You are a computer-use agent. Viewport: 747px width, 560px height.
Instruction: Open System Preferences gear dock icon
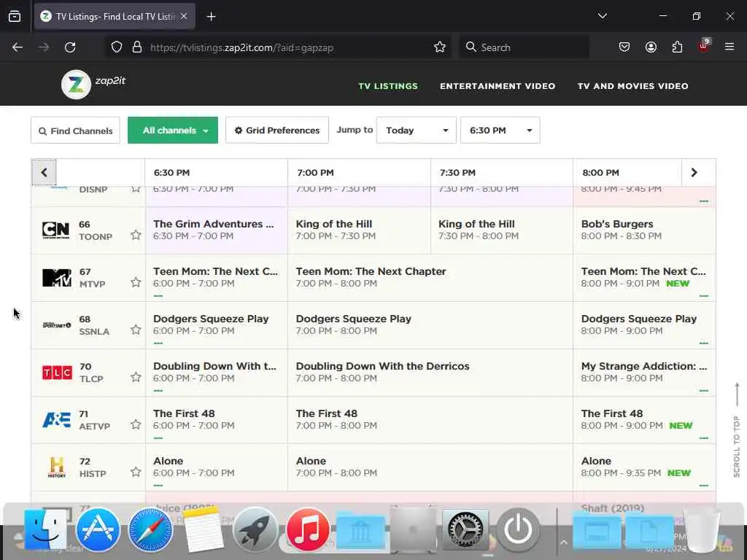(465, 529)
